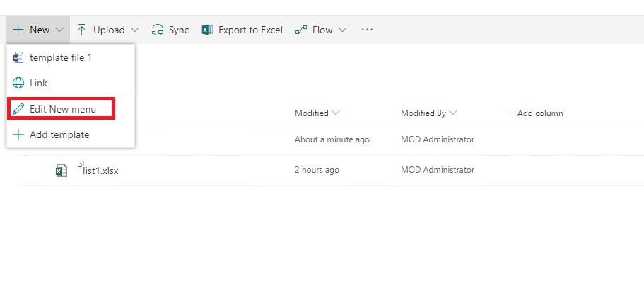The width and height of the screenshot is (644, 293).
Task: Click the Flow icon
Action: (x=301, y=30)
